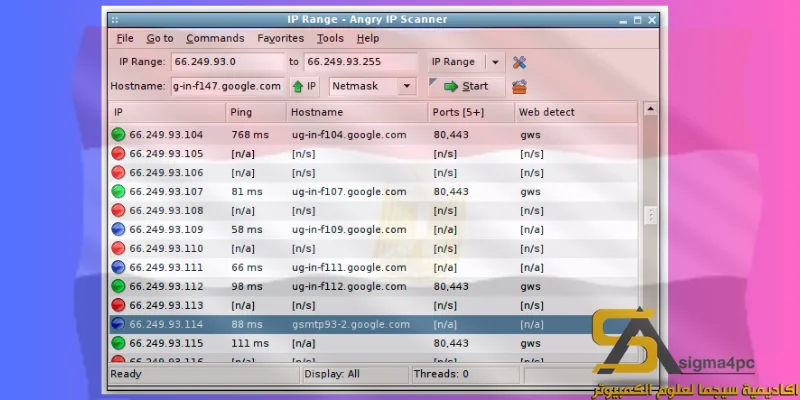This screenshot has width=800, height=400.
Task: Select hostname ug-in-f109.google.com
Action: click(x=349, y=230)
